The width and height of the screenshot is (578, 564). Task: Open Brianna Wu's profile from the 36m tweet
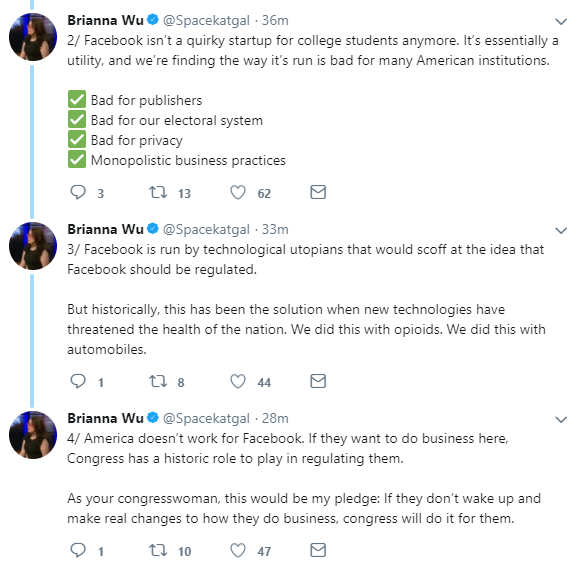(x=105, y=20)
